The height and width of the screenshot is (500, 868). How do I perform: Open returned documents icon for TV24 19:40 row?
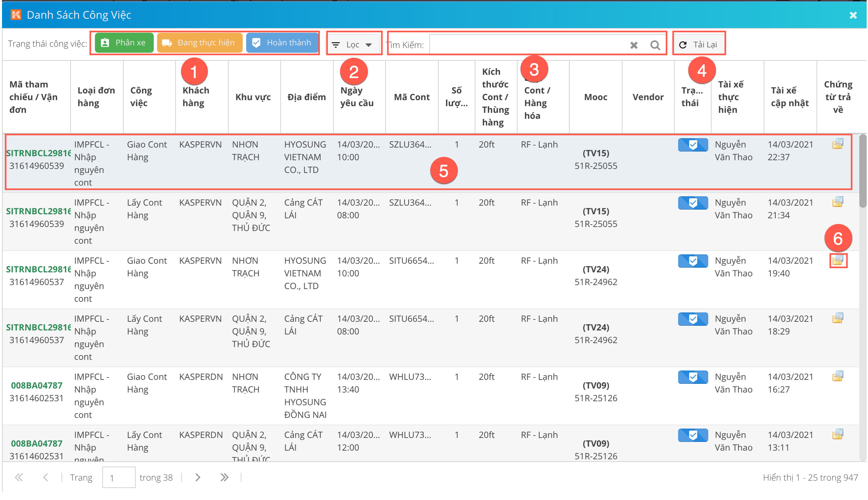837,260
